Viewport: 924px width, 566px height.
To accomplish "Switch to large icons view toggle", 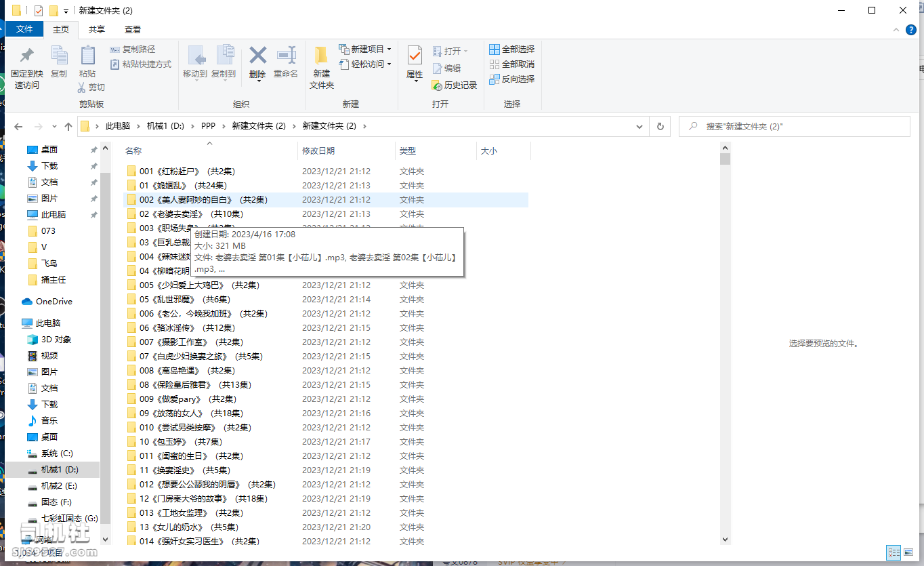I will coord(908,552).
